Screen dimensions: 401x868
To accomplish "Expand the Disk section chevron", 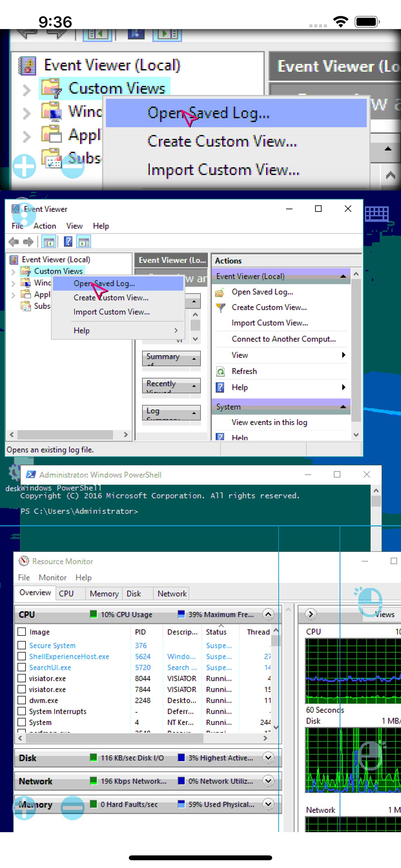I will pos(268,758).
